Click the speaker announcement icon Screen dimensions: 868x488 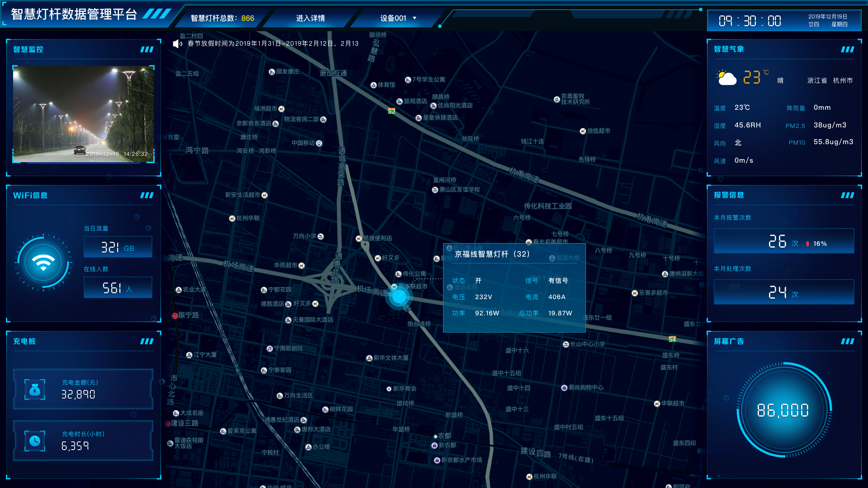(x=177, y=44)
